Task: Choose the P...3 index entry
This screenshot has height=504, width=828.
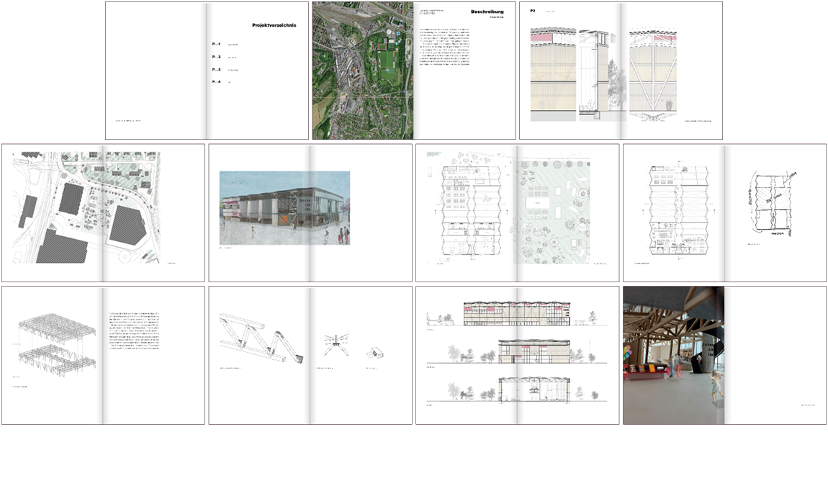Action: click(216, 70)
